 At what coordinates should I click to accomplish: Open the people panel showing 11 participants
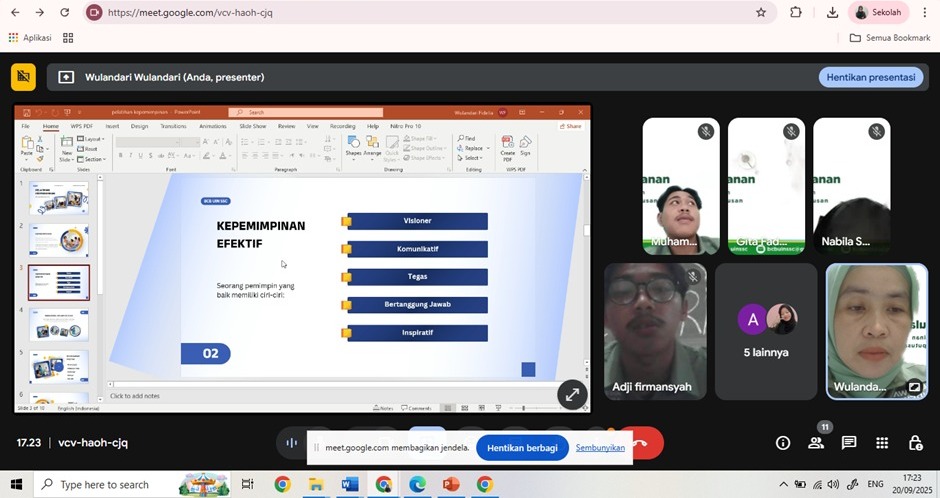(x=816, y=443)
